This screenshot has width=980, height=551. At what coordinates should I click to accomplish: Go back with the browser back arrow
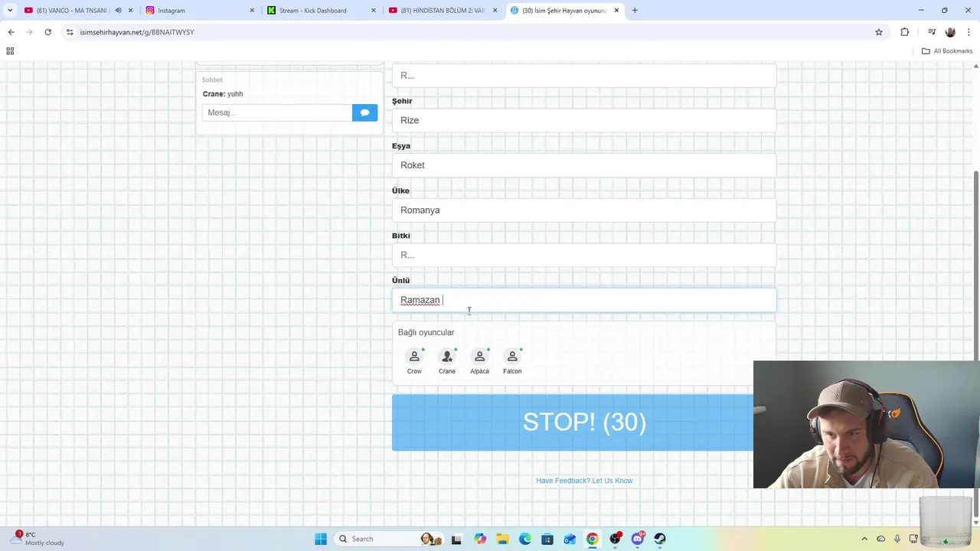tap(11, 32)
